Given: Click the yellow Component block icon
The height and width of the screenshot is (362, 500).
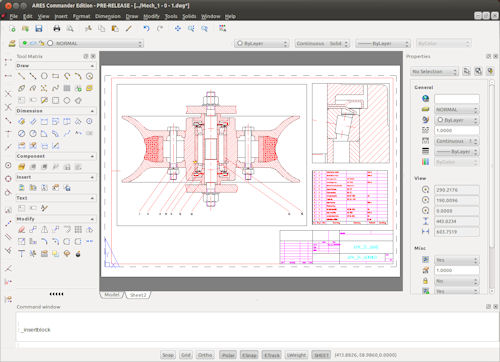Looking at the screenshot, I should [21, 167].
